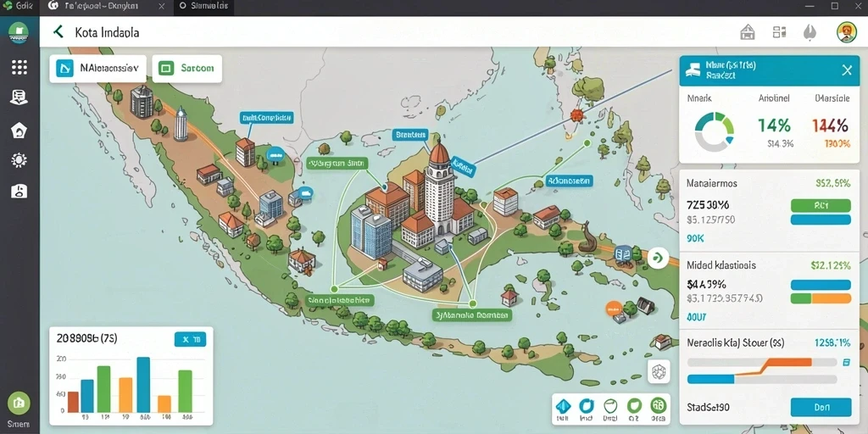The height and width of the screenshot is (434, 868).
Task: Open the apps grid icon in sidebar
Action: point(19,67)
